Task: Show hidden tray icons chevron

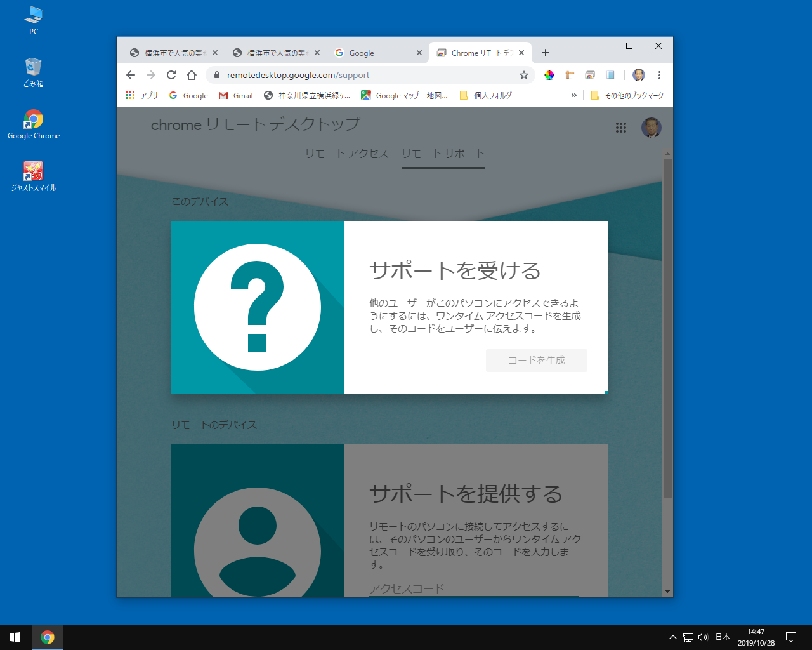Action: point(673,637)
